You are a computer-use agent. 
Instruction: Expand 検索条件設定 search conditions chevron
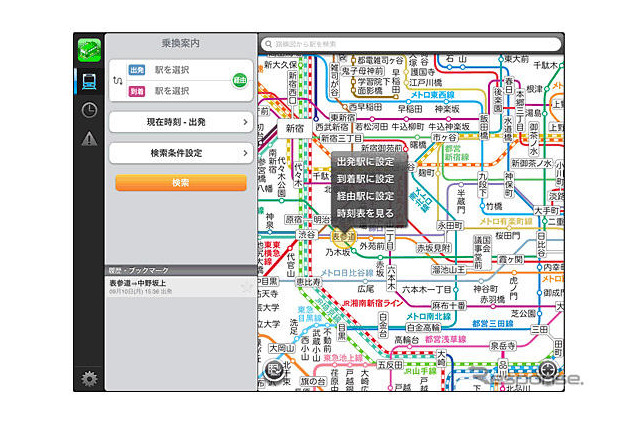coord(245,153)
